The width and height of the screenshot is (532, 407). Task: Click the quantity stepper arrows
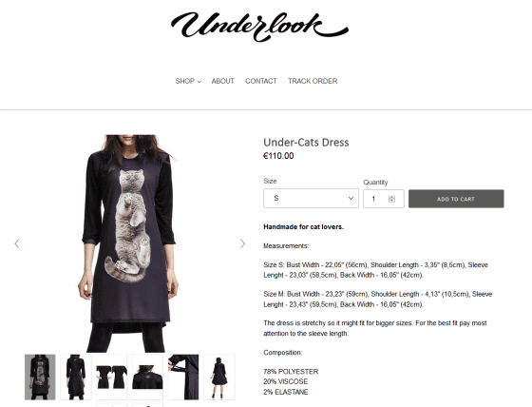coord(391,199)
